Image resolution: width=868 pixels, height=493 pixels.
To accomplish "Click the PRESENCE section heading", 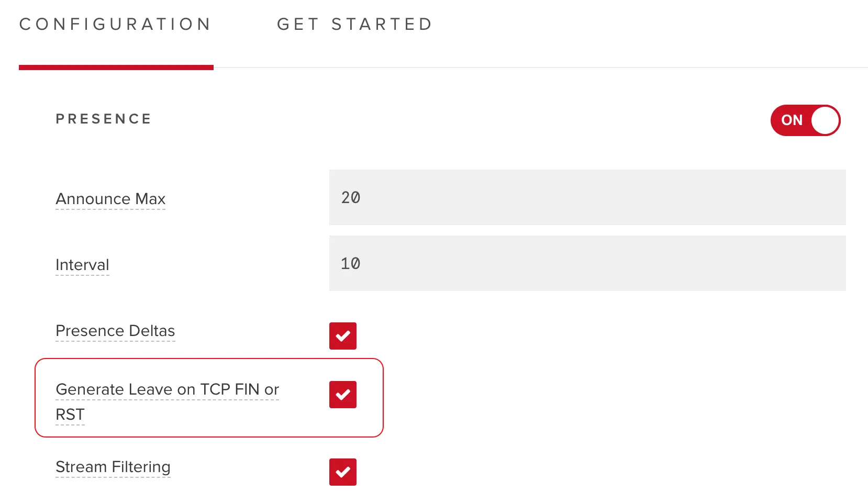I will [104, 119].
